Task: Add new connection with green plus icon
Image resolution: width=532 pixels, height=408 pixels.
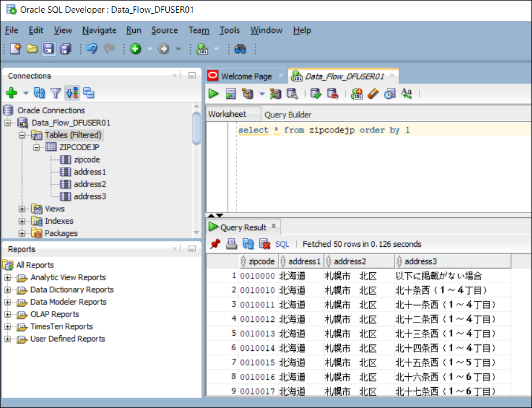Action: point(12,92)
